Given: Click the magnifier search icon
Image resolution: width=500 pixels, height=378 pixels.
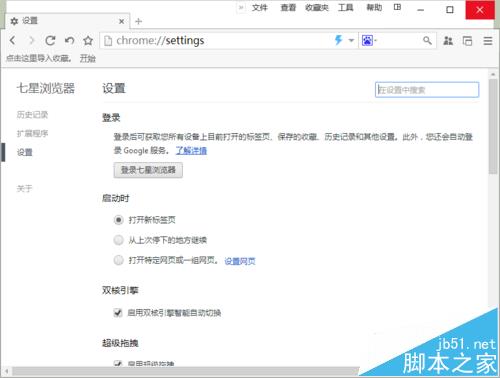Looking at the screenshot, I should point(427,41).
